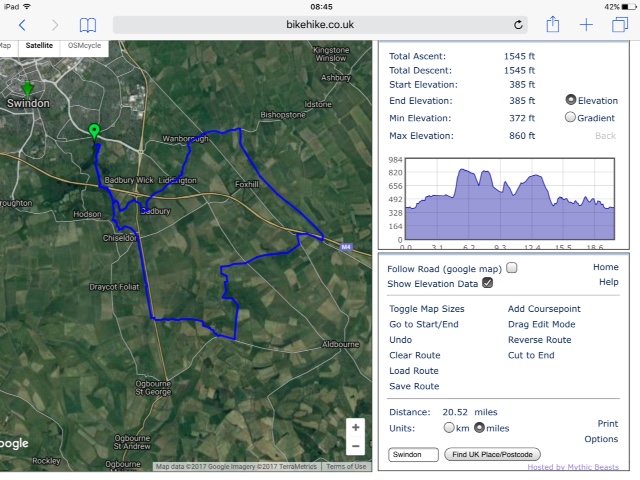Open the Safari share sheet icon

[553, 24]
